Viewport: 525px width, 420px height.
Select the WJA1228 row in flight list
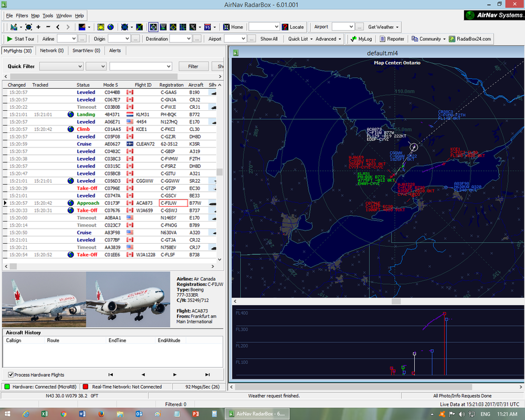pos(110,255)
